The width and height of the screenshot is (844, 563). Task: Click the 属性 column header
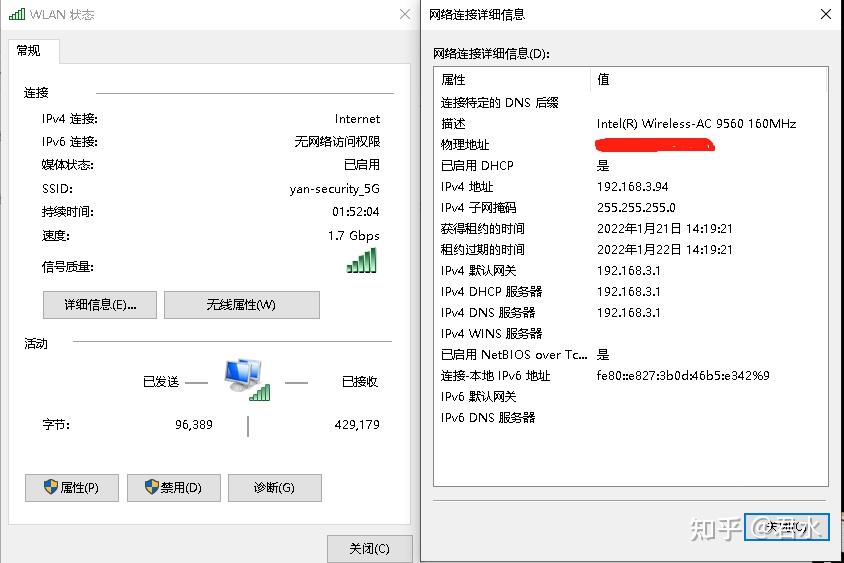click(512, 80)
